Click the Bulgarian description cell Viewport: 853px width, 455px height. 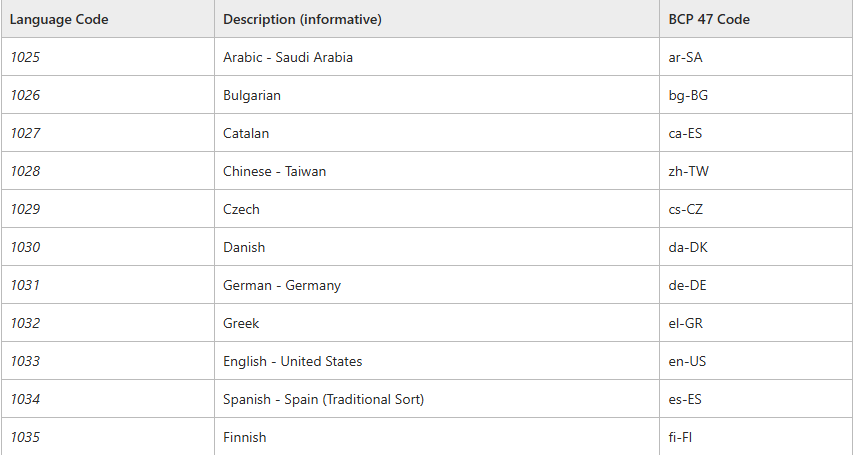pyautogui.click(x=252, y=95)
